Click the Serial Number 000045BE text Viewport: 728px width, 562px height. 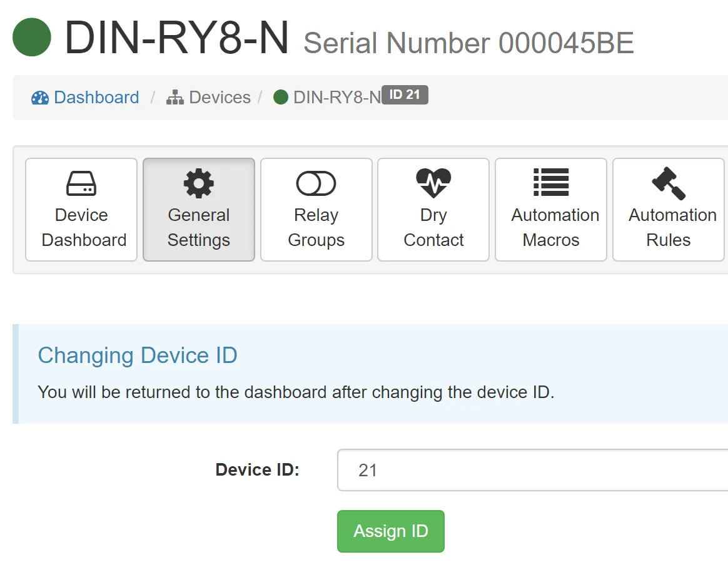pos(468,43)
